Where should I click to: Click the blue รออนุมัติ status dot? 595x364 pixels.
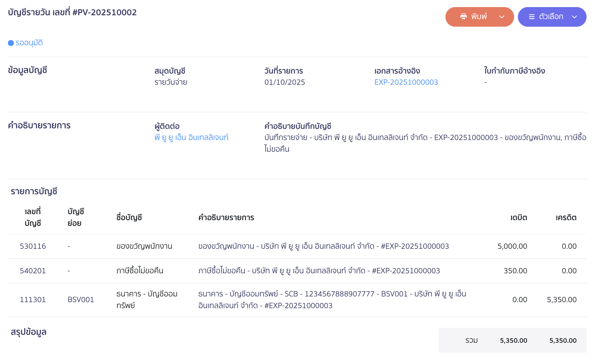point(11,43)
